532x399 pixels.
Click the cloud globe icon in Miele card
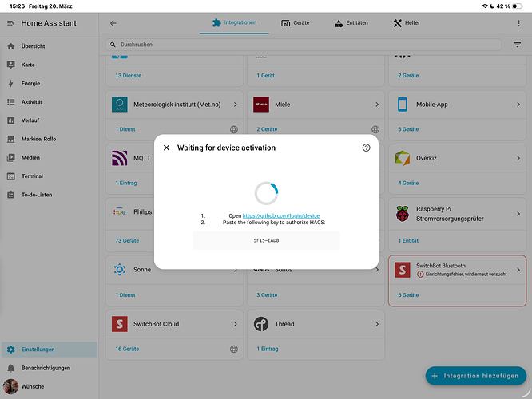point(375,129)
